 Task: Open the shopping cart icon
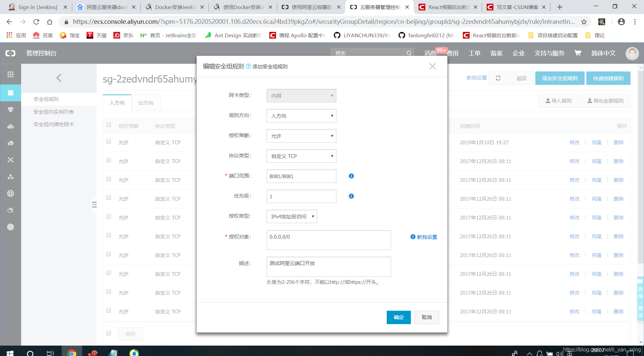tap(578, 53)
